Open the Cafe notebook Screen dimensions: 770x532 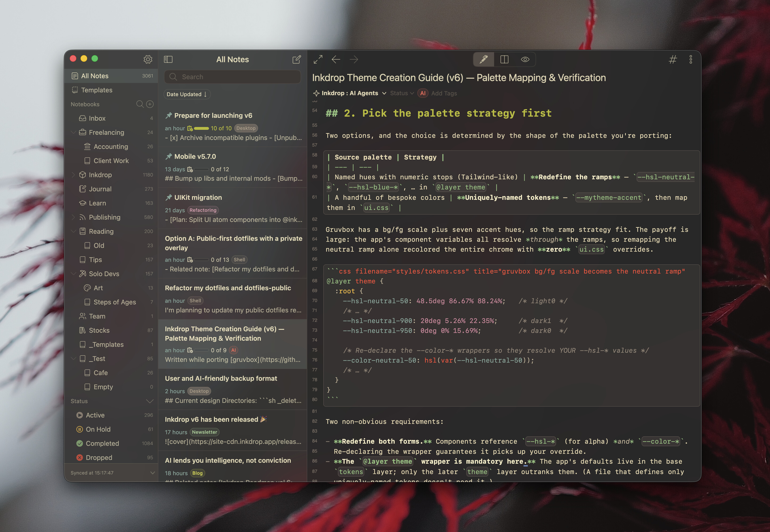coord(111,373)
